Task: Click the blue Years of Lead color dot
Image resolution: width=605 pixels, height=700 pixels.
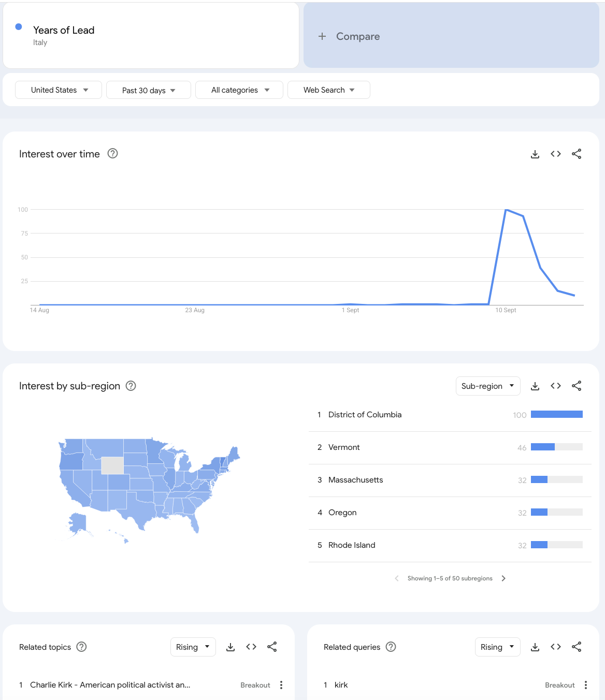Action: point(19,26)
